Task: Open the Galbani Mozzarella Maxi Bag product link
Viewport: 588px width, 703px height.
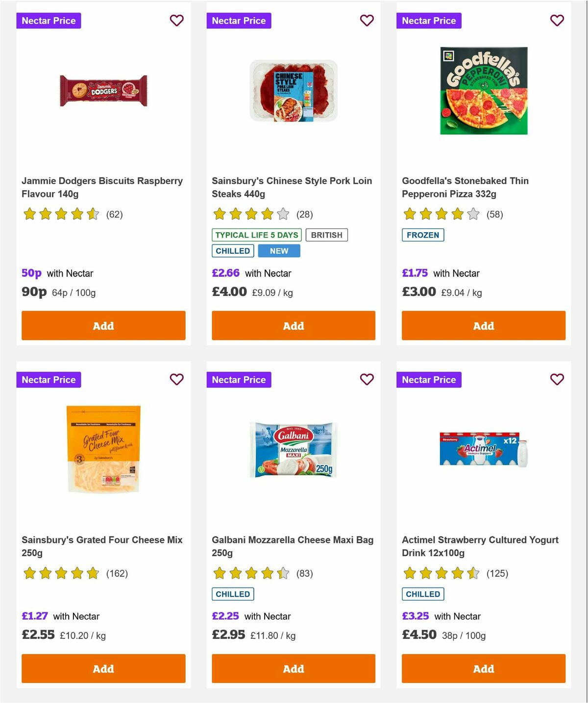Action: click(x=293, y=546)
